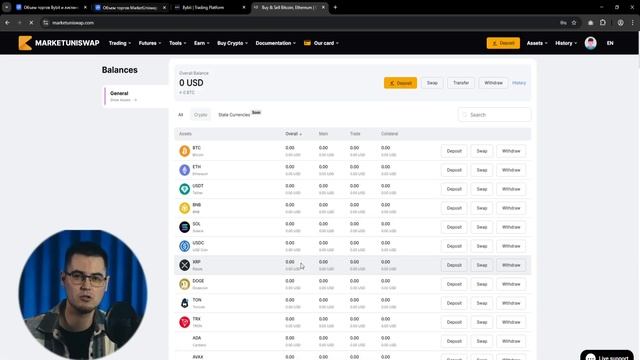Select the All assets filter tab
640x360 pixels.
(x=180, y=115)
